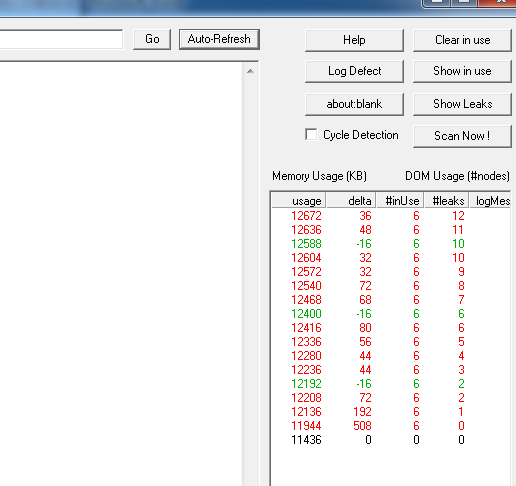The height and width of the screenshot is (486, 516).
Task: Select the green row with usage 12400
Action: [x=391, y=314]
